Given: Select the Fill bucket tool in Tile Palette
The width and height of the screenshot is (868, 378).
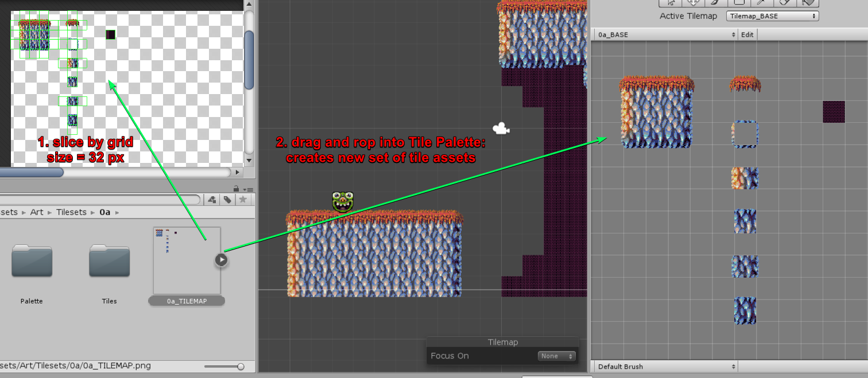Looking at the screenshot, I should pyautogui.click(x=808, y=3).
